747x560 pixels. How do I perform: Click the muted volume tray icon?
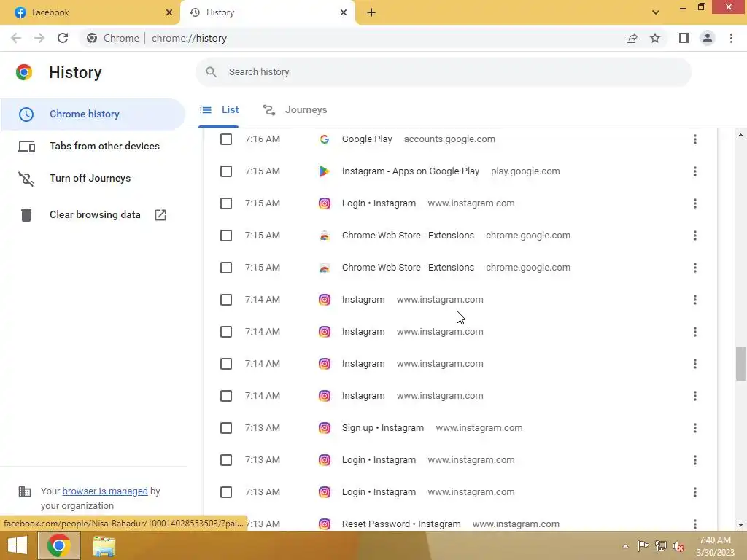pyautogui.click(x=678, y=546)
